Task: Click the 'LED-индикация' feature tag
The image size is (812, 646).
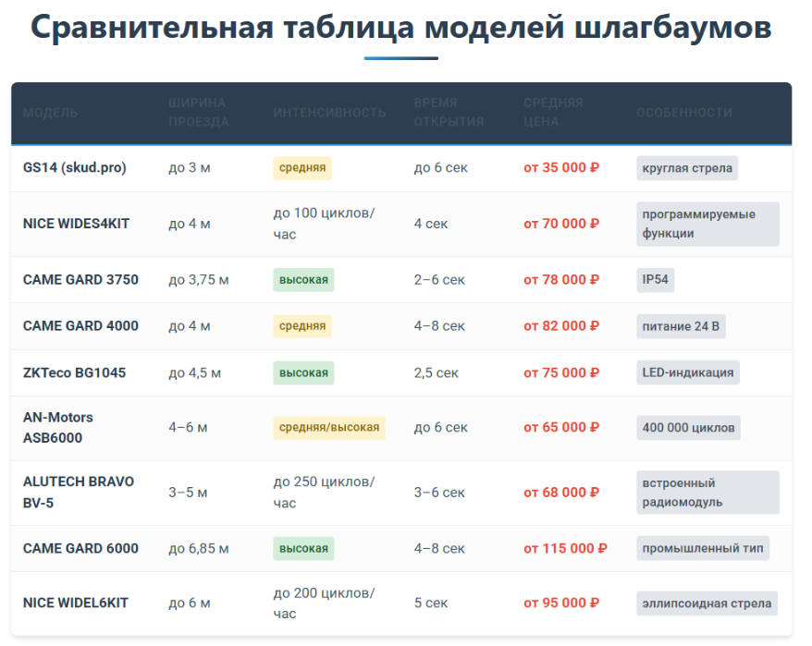Action: (688, 372)
